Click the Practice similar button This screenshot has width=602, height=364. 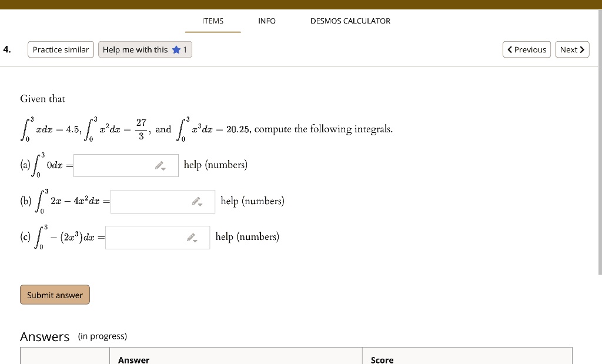coord(61,49)
